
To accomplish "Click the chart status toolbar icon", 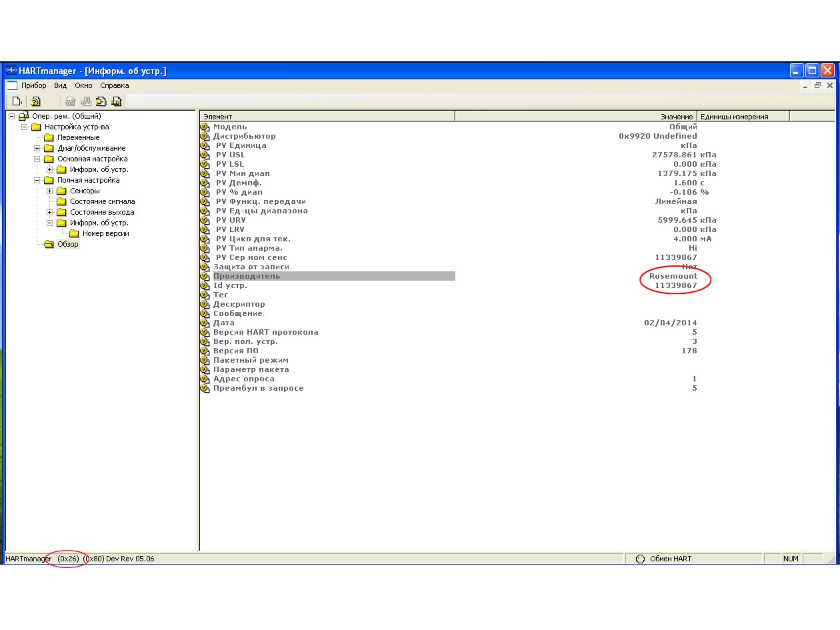I will pos(117,101).
